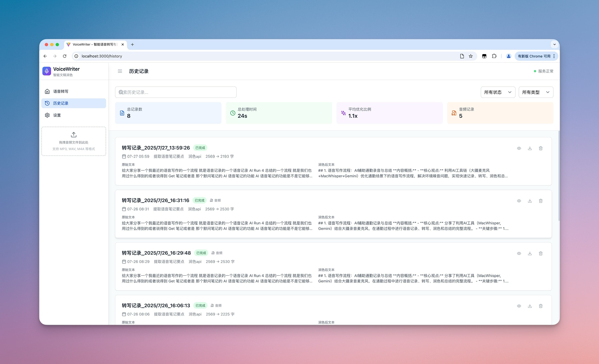Click the 有新版 Chrome 可用 update button
The height and width of the screenshot is (364, 599).
point(534,56)
